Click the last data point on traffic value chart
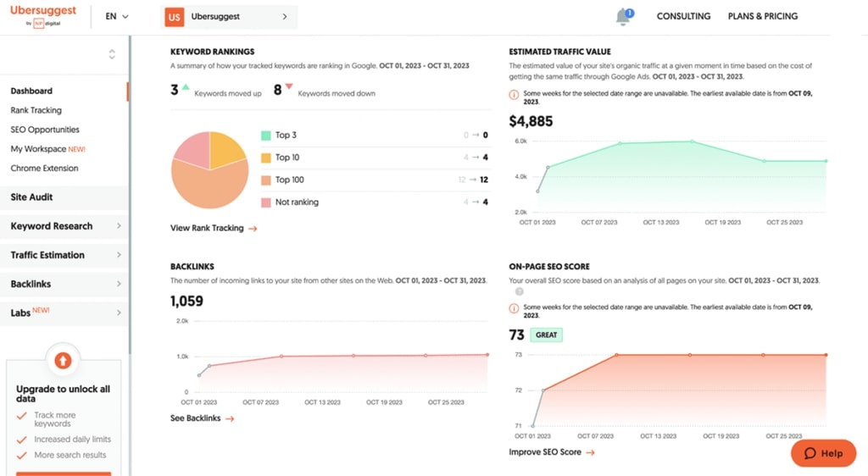The width and height of the screenshot is (868, 476). 826,161
